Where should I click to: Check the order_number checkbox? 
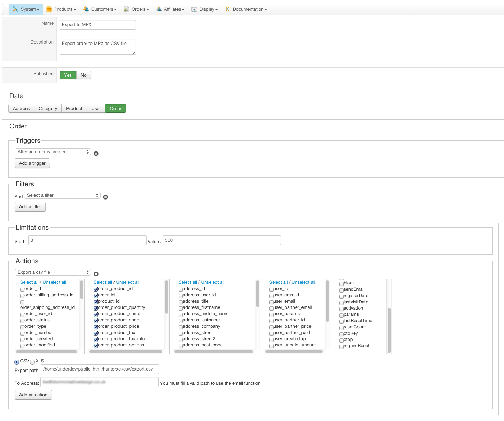22,333
